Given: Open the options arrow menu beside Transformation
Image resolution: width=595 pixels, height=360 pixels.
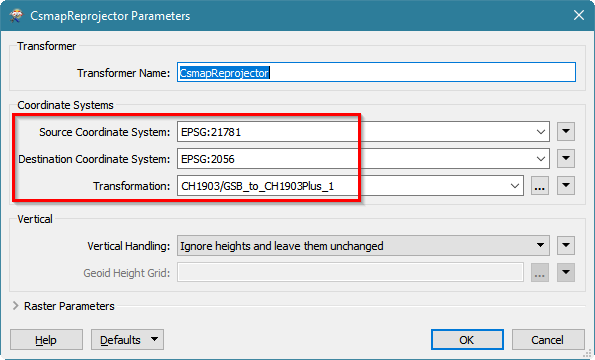Looking at the screenshot, I should pos(566,186).
